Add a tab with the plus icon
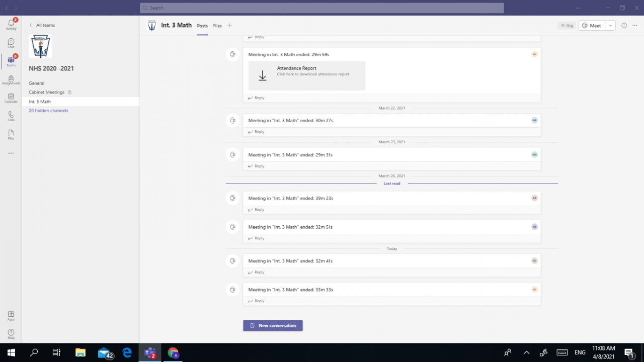The width and height of the screenshot is (644, 362). [x=229, y=26]
